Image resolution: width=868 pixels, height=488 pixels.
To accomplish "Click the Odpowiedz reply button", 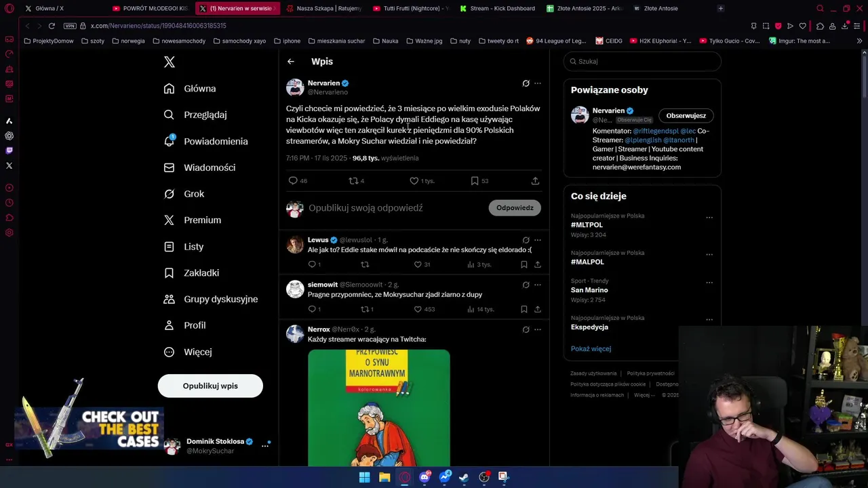I will 515,207.
